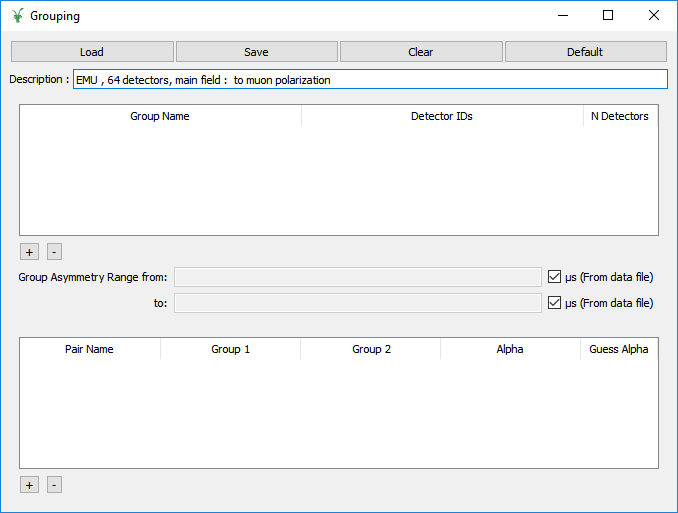Click the Alpha column header
Viewport: 678px width, 513px height.
[x=509, y=349]
